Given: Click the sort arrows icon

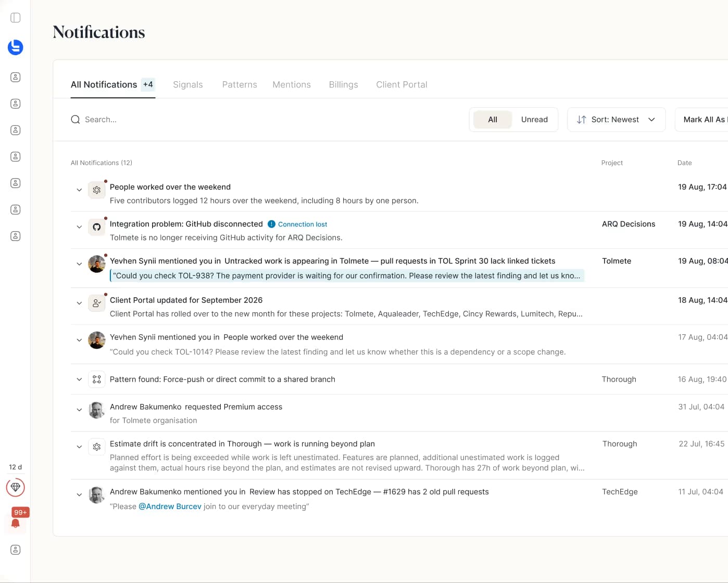Looking at the screenshot, I should [582, 119].
